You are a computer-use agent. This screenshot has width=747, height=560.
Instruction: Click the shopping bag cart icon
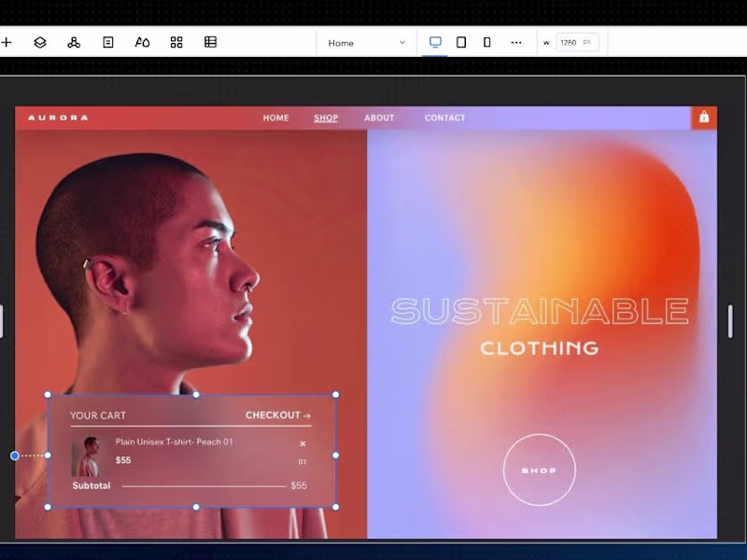coord(704,118)
